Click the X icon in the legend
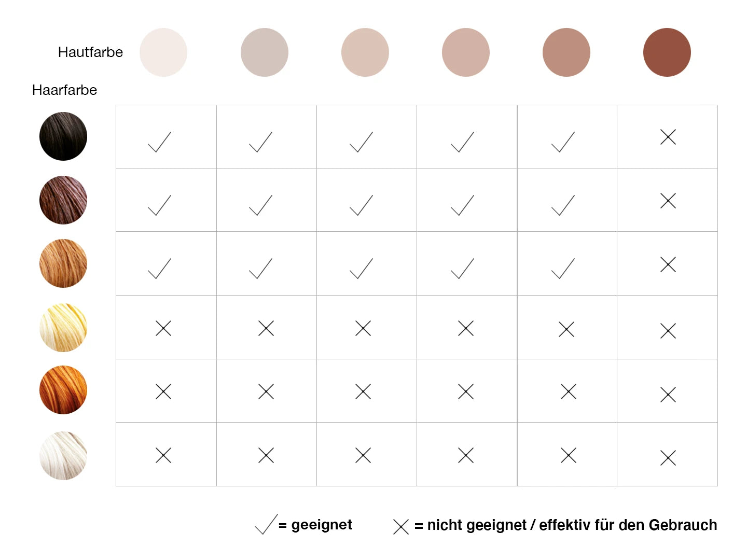This screenshot has height=560, width=747. click(x=401, y=527)
